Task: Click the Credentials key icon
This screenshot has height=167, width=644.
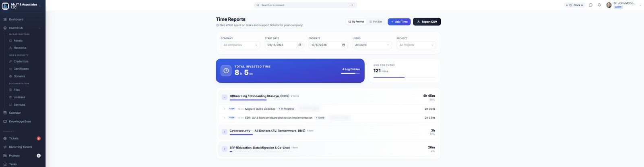Action: 10,61
